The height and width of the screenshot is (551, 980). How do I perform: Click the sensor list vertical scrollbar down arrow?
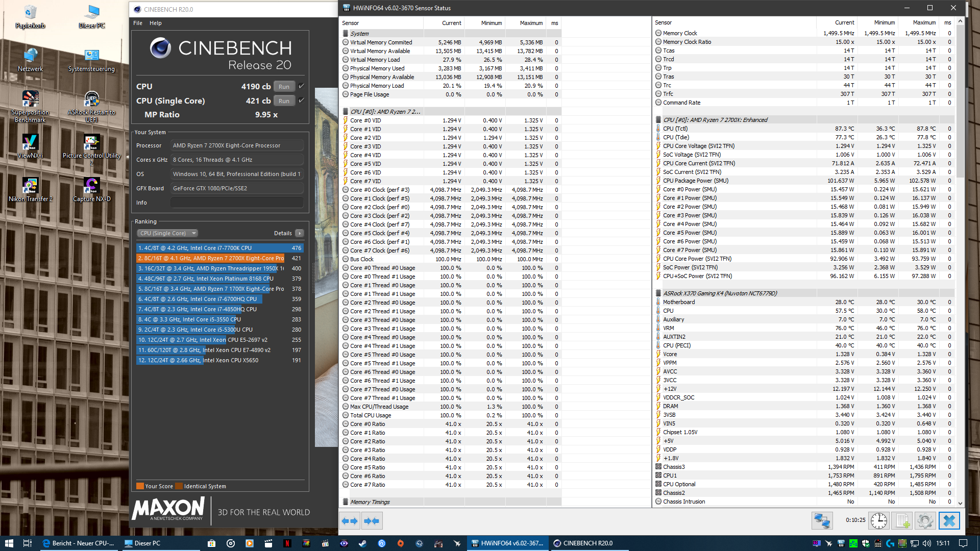pyautogui.click(x=960, y=503)
